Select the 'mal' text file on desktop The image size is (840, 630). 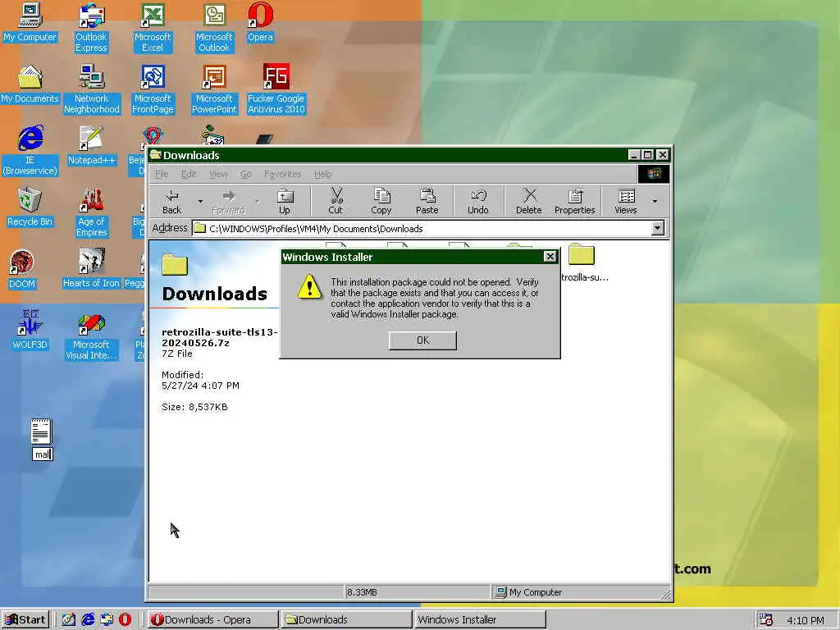click(x=42, y=440)
